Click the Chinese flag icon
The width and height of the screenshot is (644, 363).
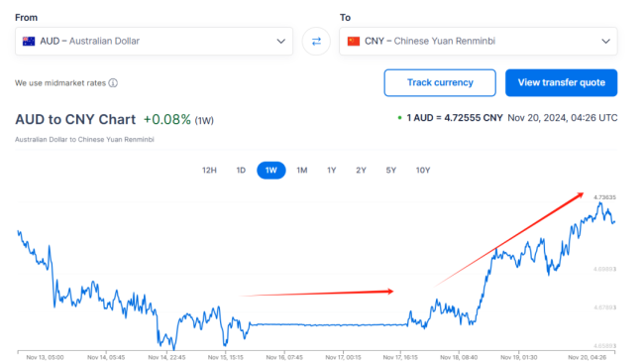354,41
